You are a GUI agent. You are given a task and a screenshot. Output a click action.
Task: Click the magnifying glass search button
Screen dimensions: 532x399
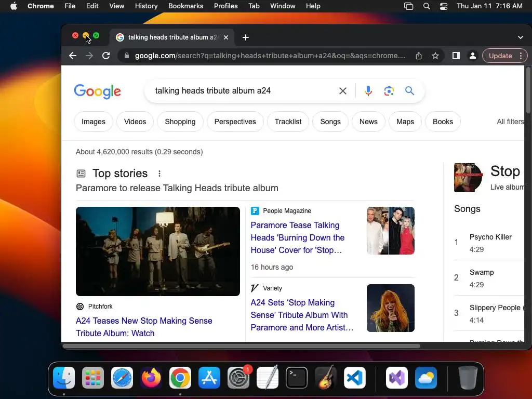(x=409, y=90)
